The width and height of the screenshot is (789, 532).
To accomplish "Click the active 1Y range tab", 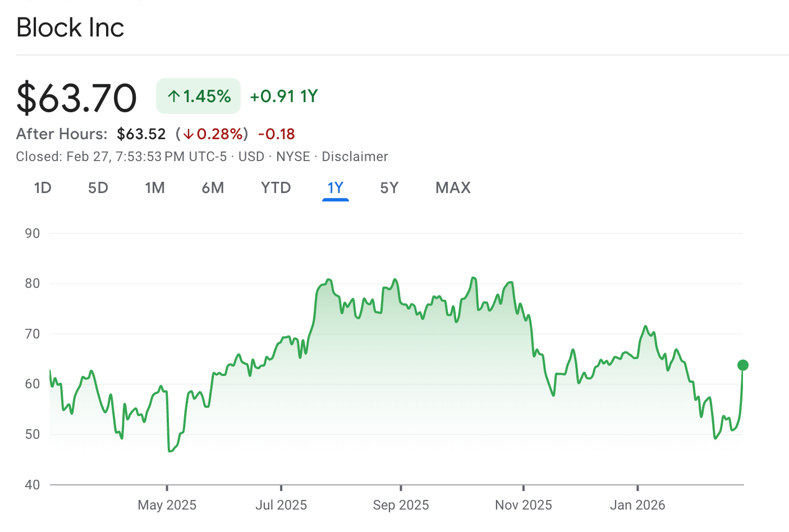I will coord(335,188).
